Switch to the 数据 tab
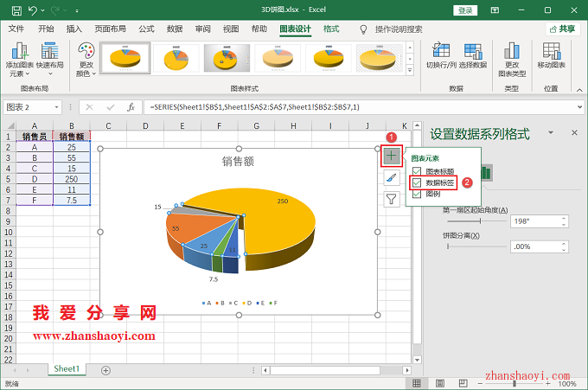The height and width of the screenshot is (390, 588). [x=175, y=29]
